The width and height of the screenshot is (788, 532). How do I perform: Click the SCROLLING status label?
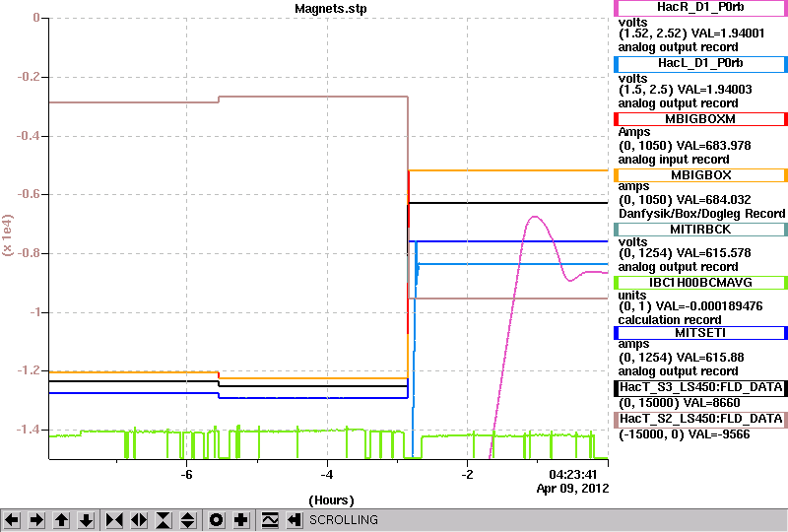click(x=343, y=520)
